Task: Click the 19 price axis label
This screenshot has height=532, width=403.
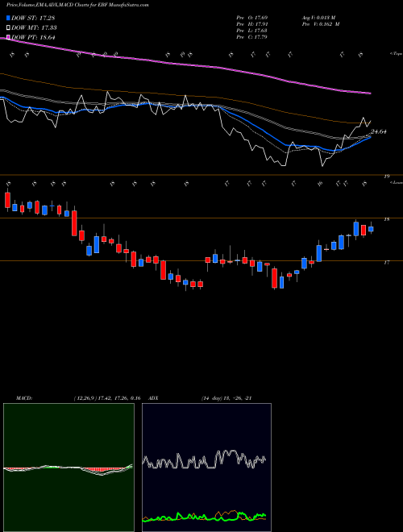Action: click(x=386, y=177)
